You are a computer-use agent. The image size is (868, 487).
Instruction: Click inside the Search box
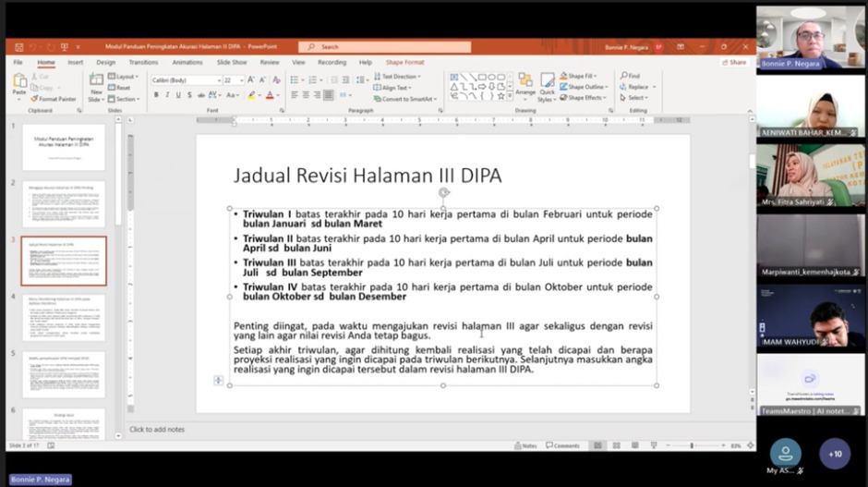click(x=385, y=47)
